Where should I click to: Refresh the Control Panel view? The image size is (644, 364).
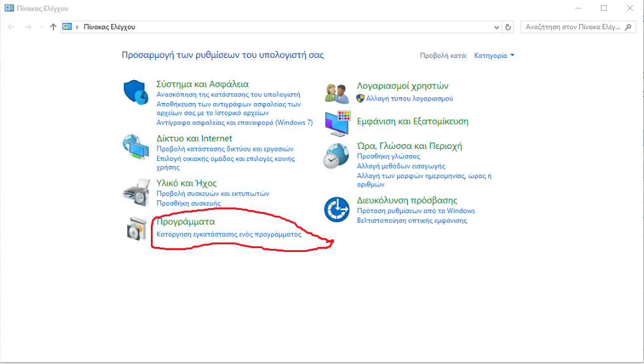pyautogui.click(x=508, y=27)
